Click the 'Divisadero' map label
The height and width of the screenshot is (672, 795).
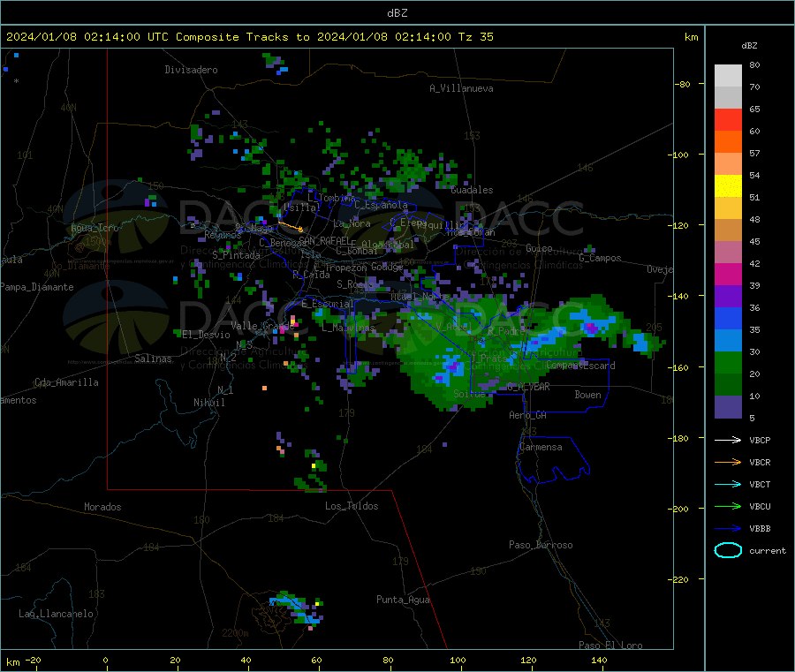pos(191,70)
